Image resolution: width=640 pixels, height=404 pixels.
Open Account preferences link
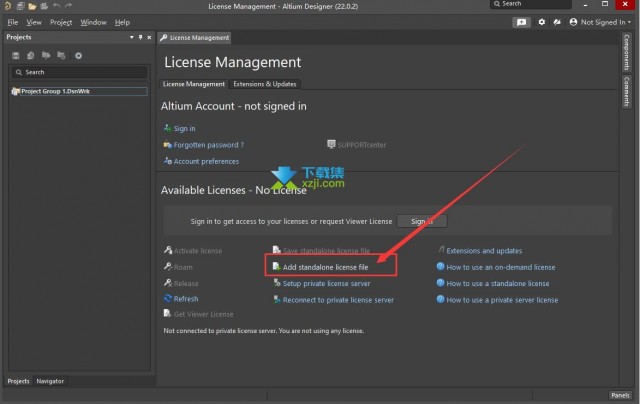[206, 161]
